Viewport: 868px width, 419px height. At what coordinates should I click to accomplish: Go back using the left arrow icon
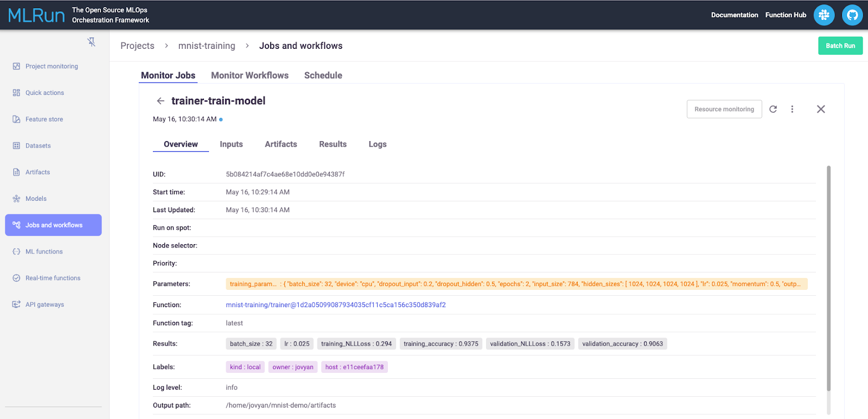point(160,101)
